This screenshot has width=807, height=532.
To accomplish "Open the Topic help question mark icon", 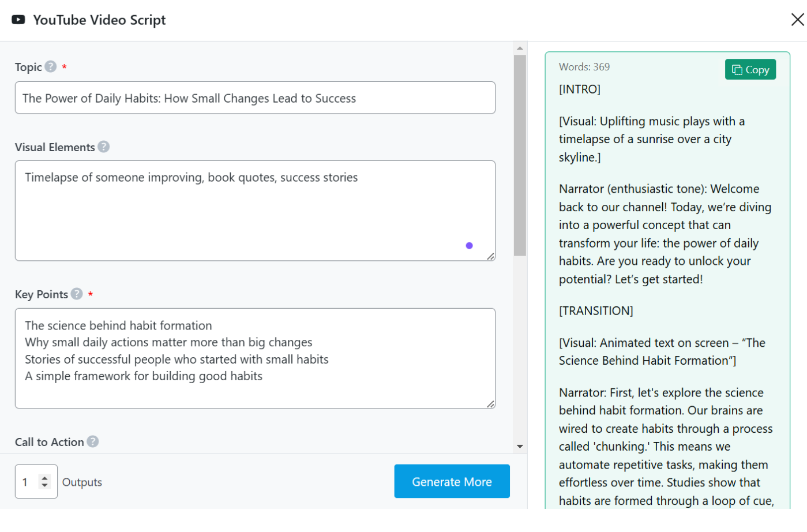I will coord(51,67).
